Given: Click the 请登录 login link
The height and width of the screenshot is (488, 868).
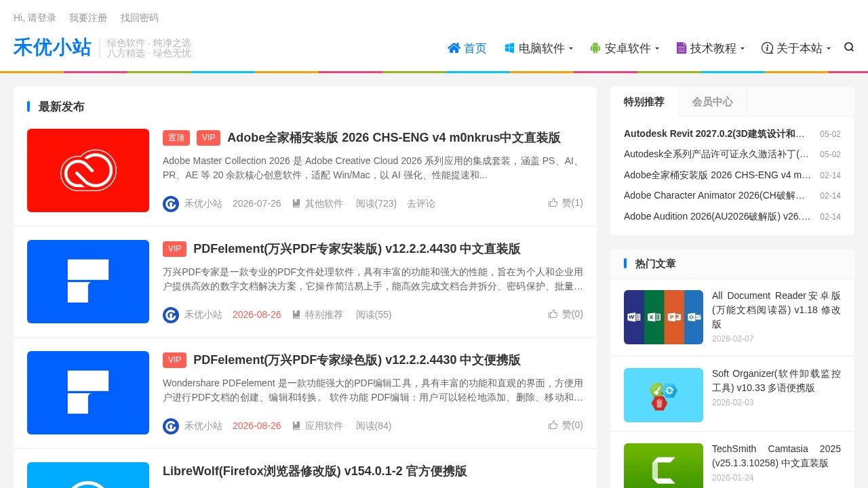Looking at the screenshot, I should point(42,18).
